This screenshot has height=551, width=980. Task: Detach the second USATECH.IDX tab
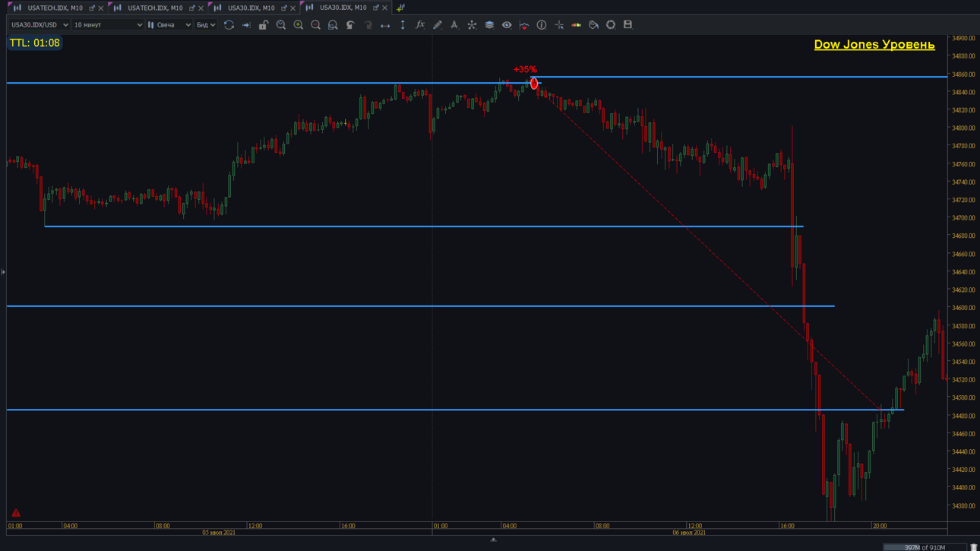point(191,8)
